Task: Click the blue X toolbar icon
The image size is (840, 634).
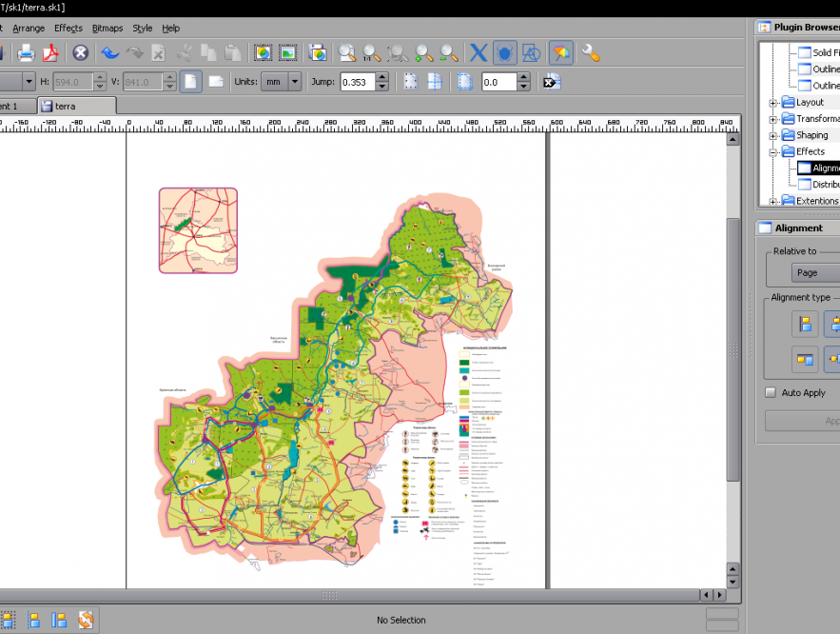Action: (479, 53)
